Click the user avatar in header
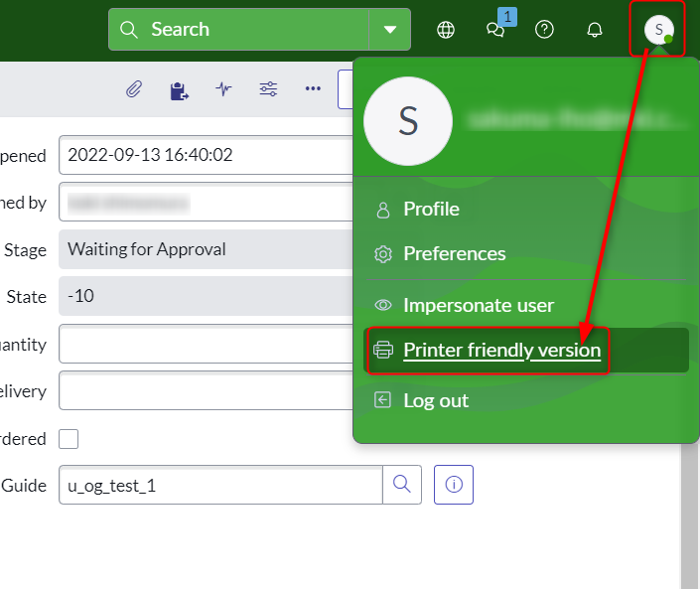Viewport: 700px width, 589px height. [x=658, y=30]
